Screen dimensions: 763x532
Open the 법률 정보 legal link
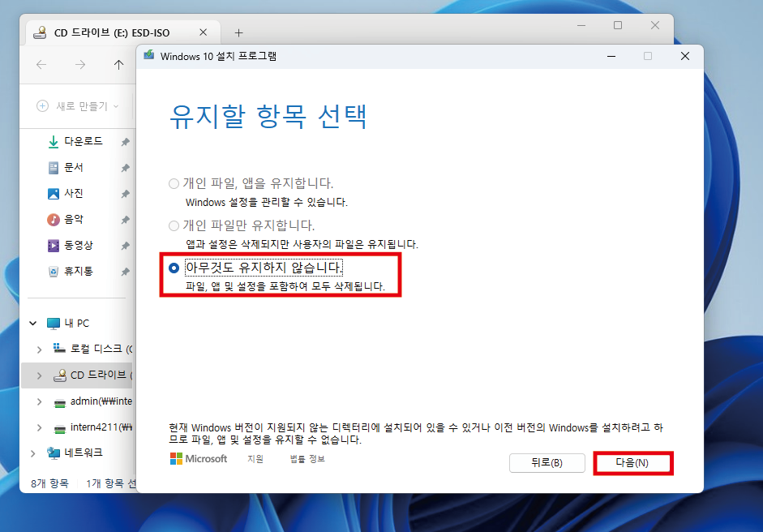(x=307, y=458)
